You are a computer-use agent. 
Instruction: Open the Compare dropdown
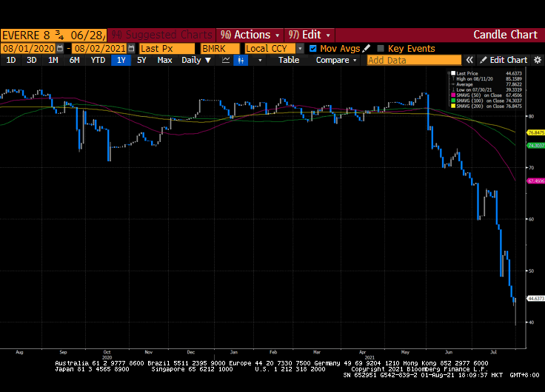(336, 60)
